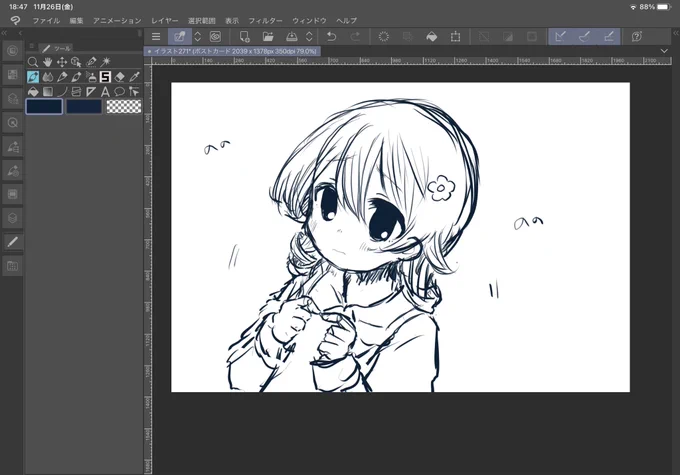Open the 選択範囲 menu
The width and height of the screenshot is (680, 475).
202,20
